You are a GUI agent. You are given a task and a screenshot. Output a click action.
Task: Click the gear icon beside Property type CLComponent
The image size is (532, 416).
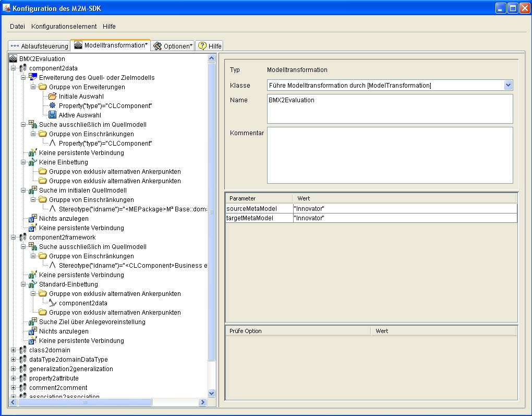point(52,106)
